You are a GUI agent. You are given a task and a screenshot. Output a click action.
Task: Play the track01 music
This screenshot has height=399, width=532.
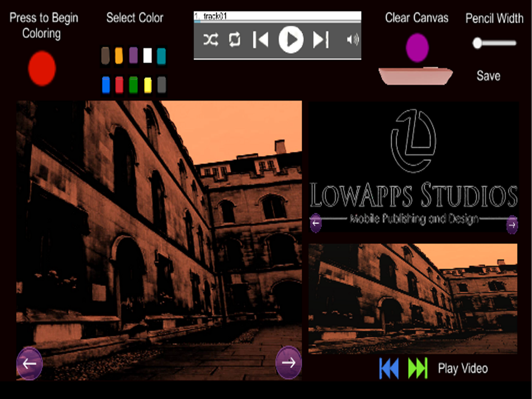point(291,40)
